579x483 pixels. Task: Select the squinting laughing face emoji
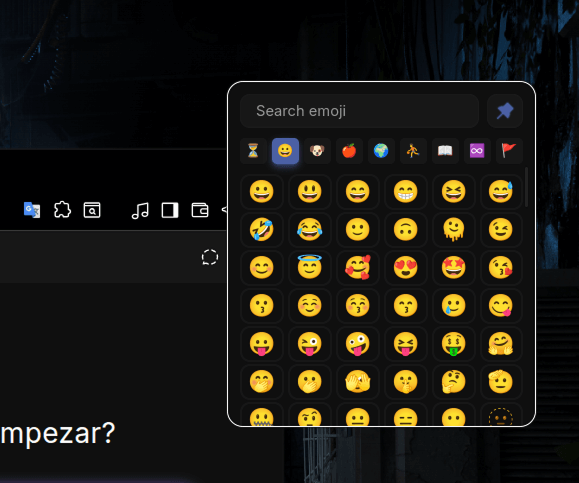click(x=453, y=192)
